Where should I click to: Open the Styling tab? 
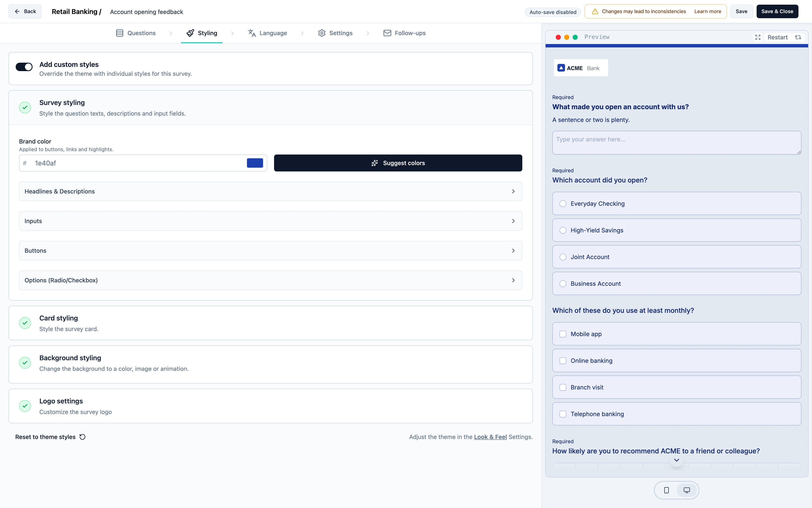pos(202,33)
